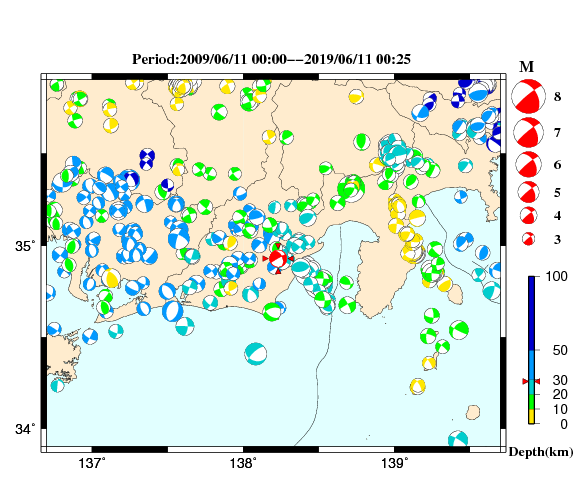The height and width of the screenshot is (500, 580).
Task: Select the yellow 0–10 km colorbar segment
Action: coord(532,416)
